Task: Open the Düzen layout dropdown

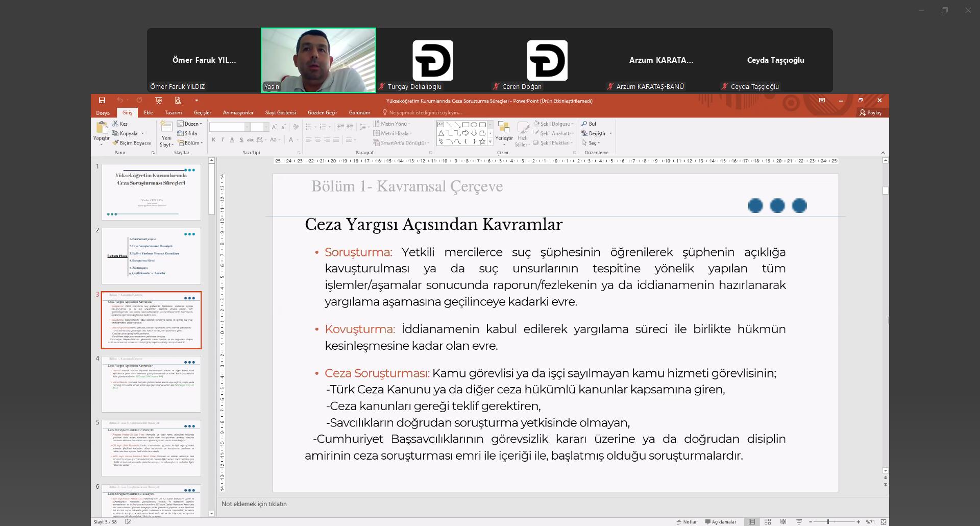Action: [x=190, y=124]
